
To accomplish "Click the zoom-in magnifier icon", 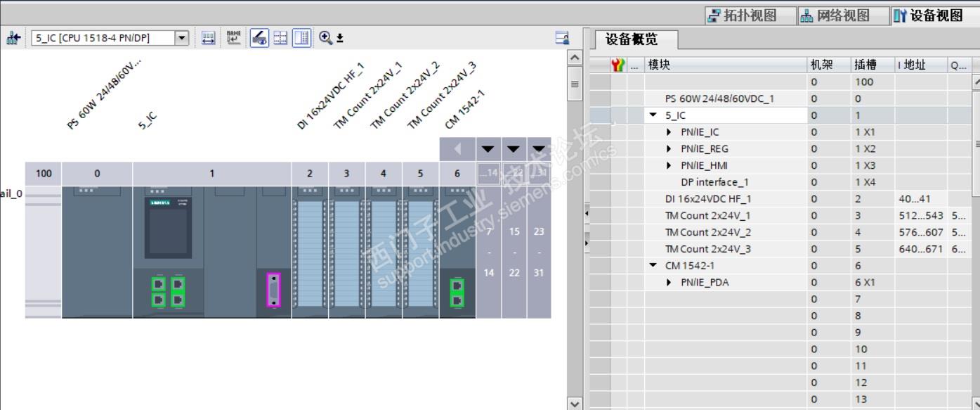I will pyautogui.click(x=326, y=38).
